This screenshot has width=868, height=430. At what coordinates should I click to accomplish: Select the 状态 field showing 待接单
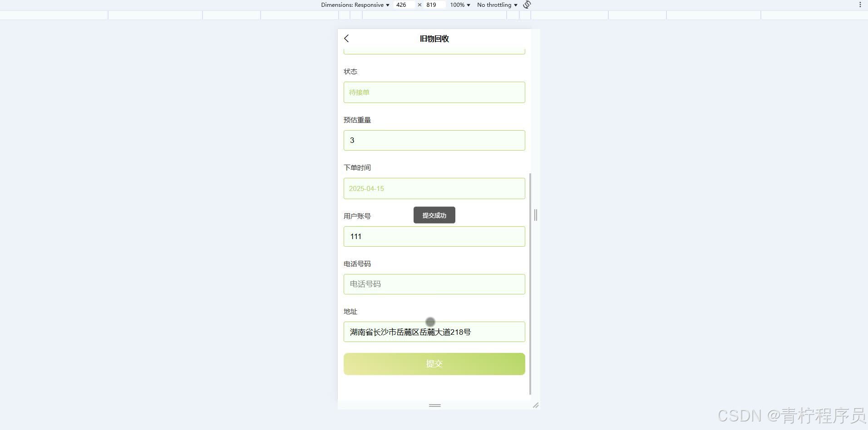pos(434,92)
